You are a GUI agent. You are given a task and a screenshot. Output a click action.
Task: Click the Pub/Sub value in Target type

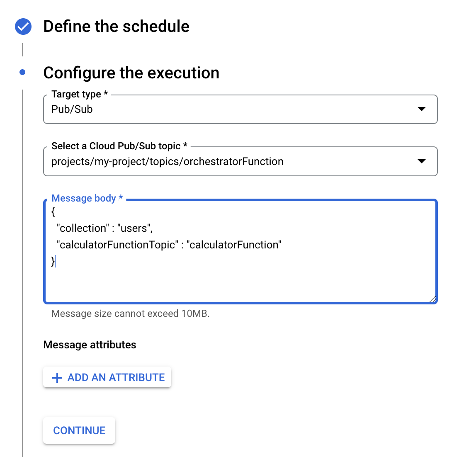(x=72, y=109)
